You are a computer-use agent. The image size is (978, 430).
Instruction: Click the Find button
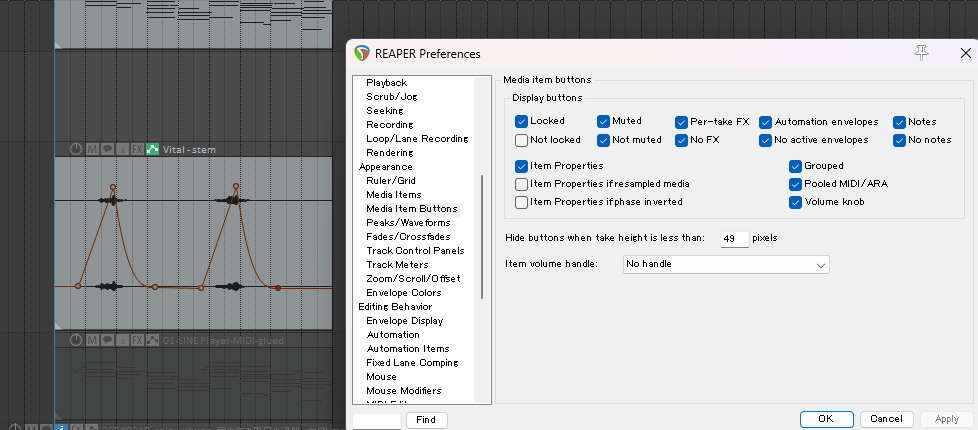[x=426, y=420]
